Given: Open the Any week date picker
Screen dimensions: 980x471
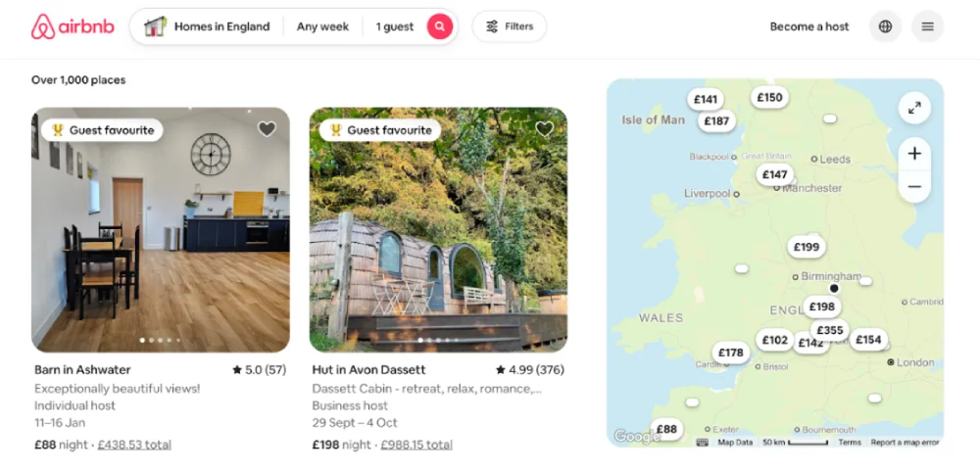Looking at the screenshot, I should click(x=322, y=26).
